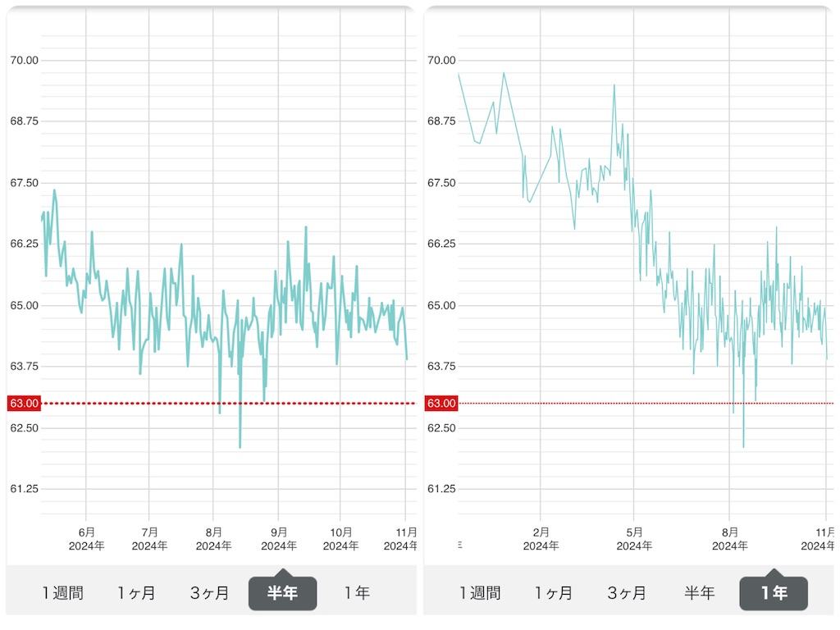This screenshot has width=840, height=630.
Task: Click the 68.75 axis label in right chart
Action: (441, 121)
